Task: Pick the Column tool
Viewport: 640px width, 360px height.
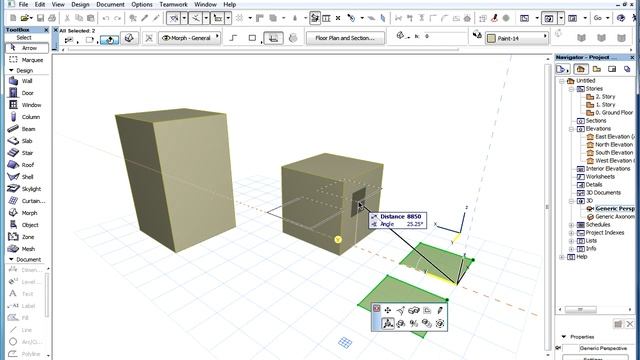Action: click(x=27, y=117)
